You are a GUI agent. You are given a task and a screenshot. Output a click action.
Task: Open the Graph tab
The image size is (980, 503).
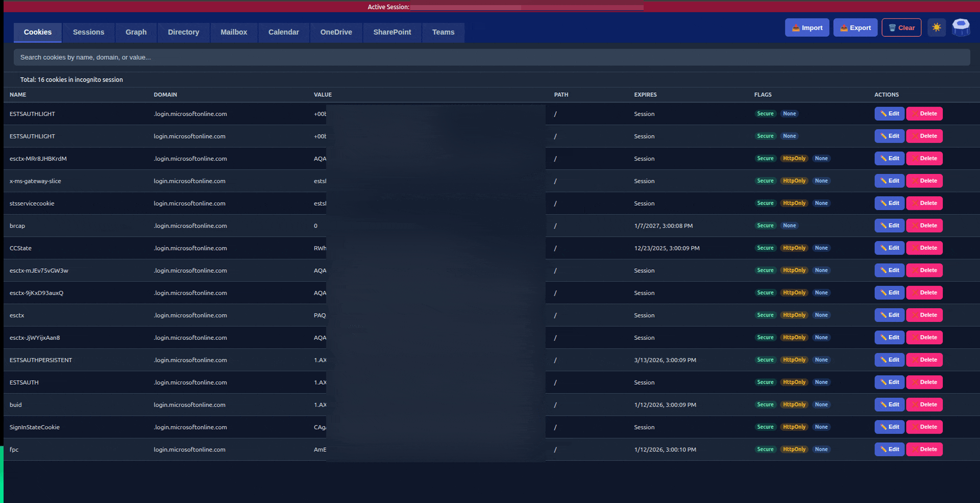pyautogui.click(x=136, y=32)
